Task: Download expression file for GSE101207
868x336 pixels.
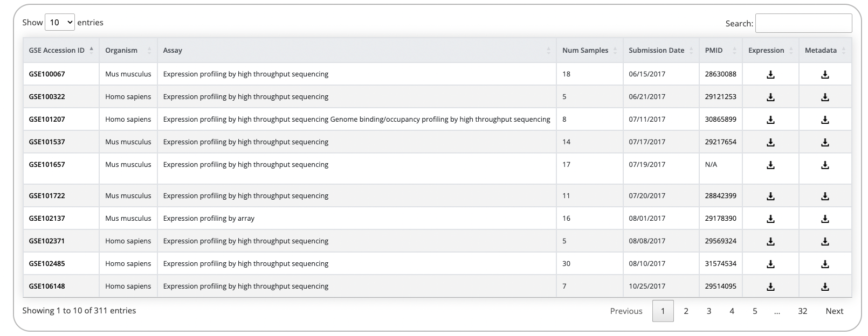Action: click(x=770, y=120)
